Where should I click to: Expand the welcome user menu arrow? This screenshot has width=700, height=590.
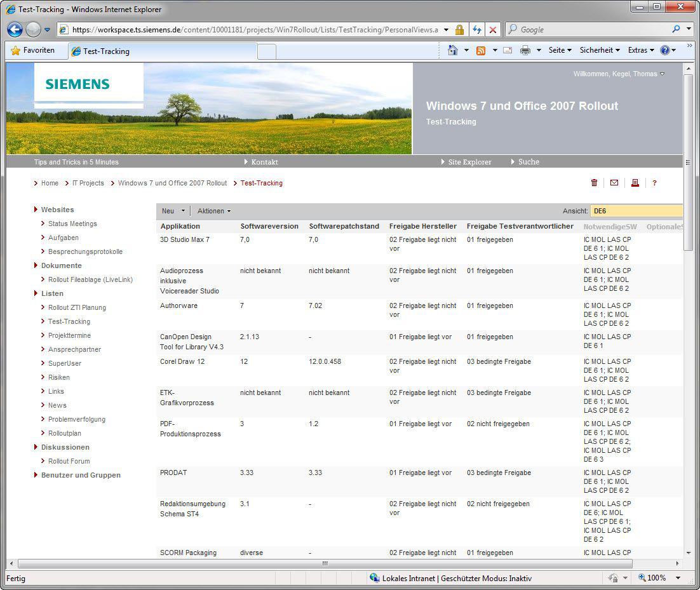(663, 74)
